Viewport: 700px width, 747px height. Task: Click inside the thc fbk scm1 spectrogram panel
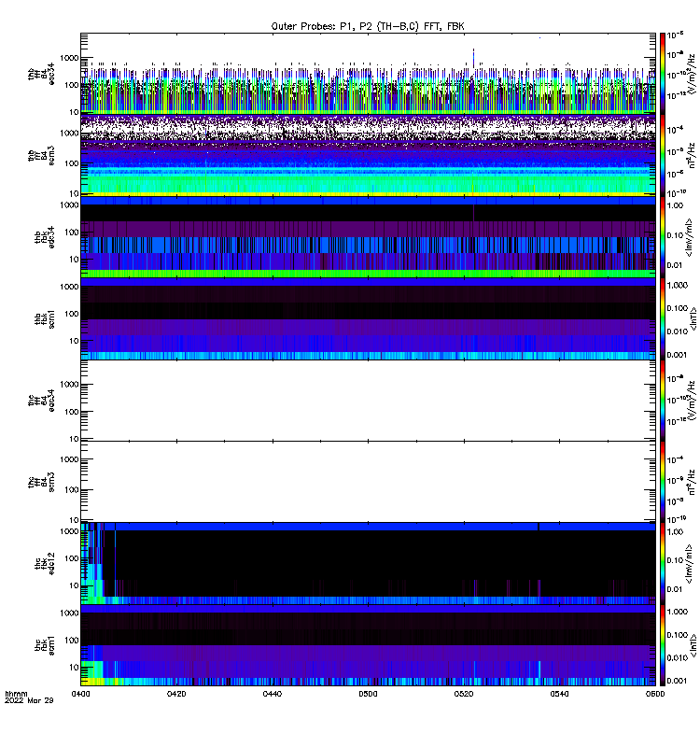pyautogui.click(x=368, y=645)
